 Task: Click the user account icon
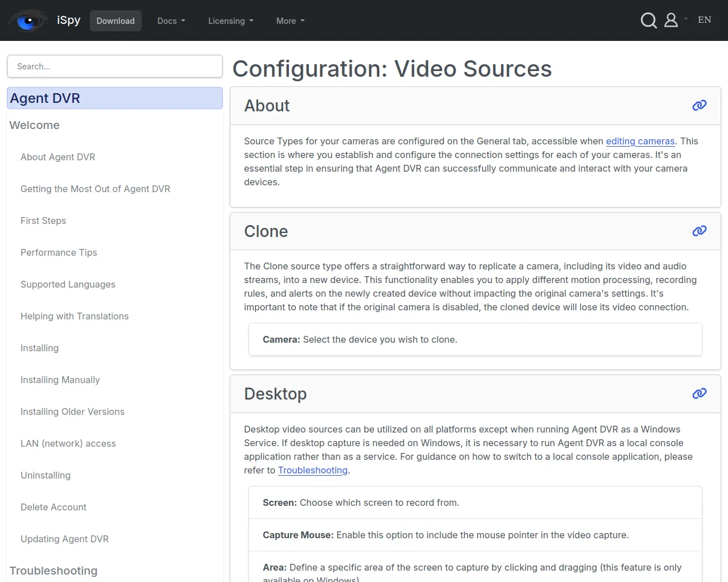671,20
